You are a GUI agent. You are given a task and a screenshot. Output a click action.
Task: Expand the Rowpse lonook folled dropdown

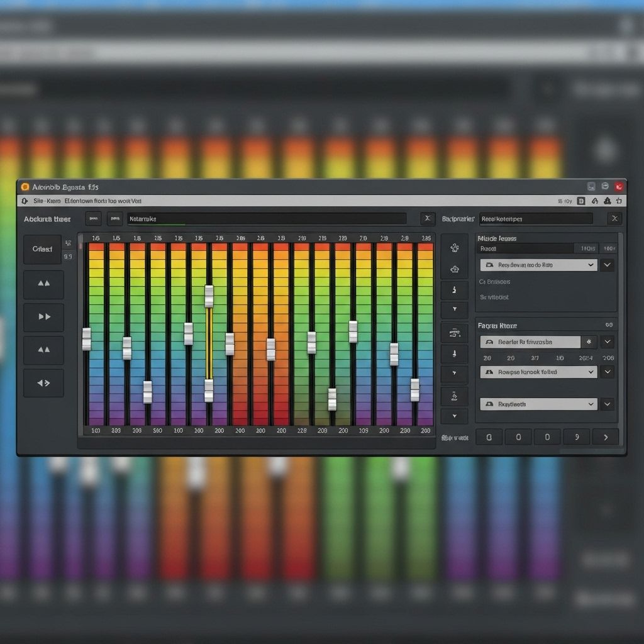pos(538,372)
